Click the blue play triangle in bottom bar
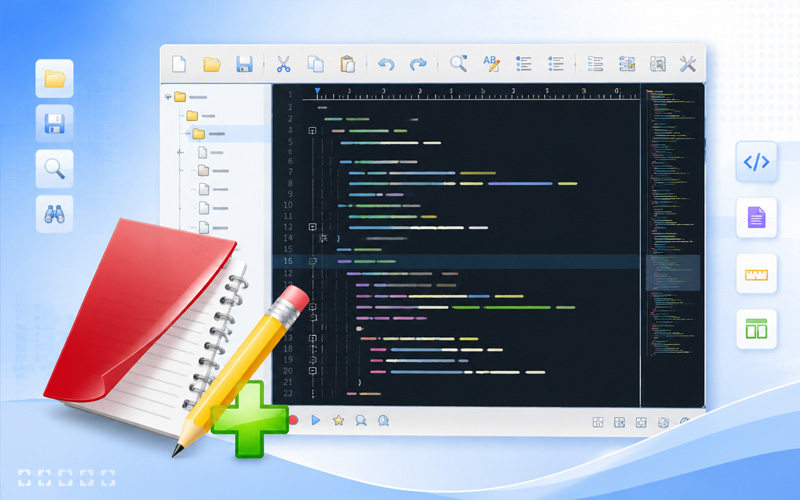800x500 pixels. (316, 420)
